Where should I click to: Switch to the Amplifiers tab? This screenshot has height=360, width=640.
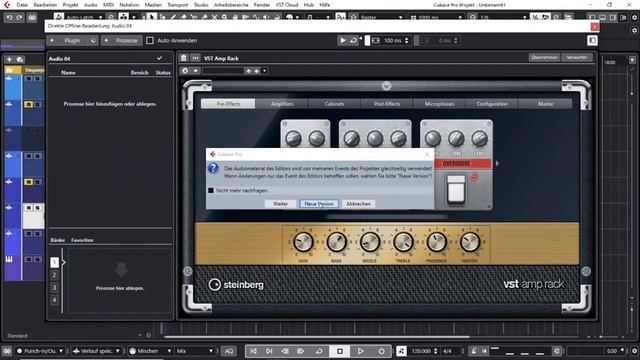click(x=282, y=104)
